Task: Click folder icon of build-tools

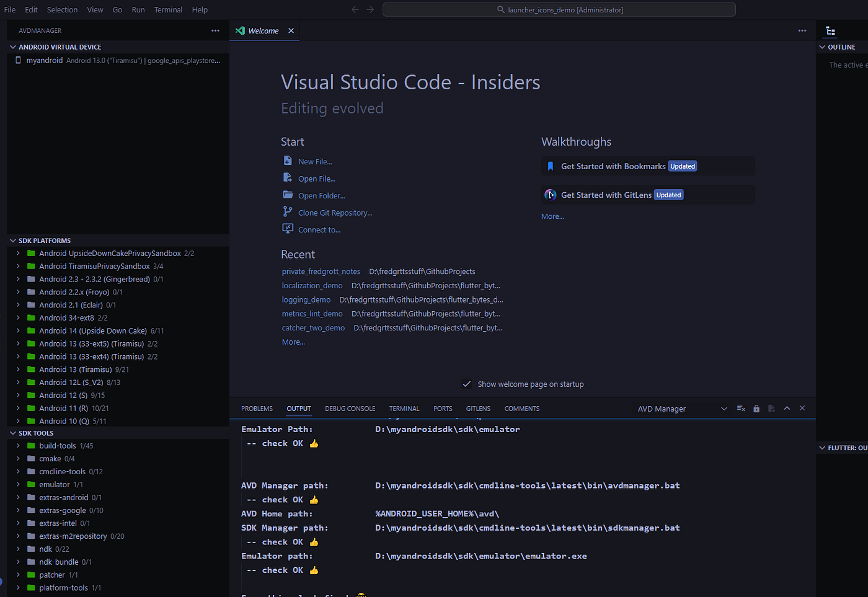Action: pos(31,445)
